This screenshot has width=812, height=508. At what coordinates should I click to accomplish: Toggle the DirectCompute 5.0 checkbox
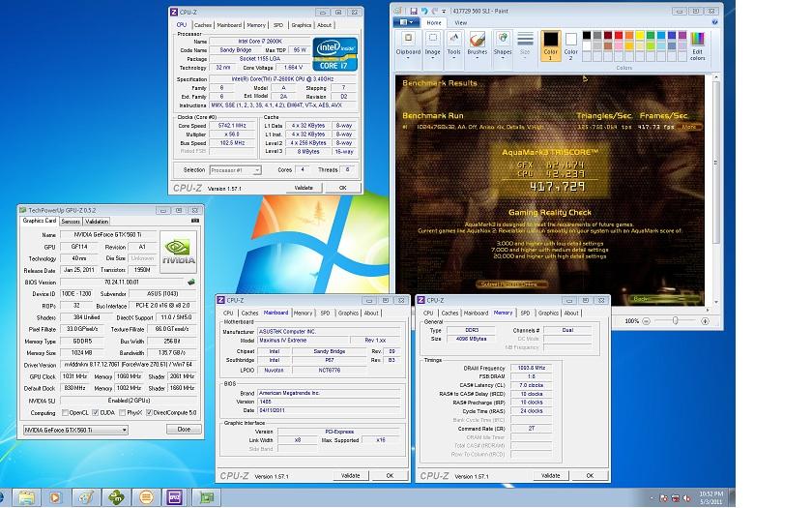tap(149, 413)
